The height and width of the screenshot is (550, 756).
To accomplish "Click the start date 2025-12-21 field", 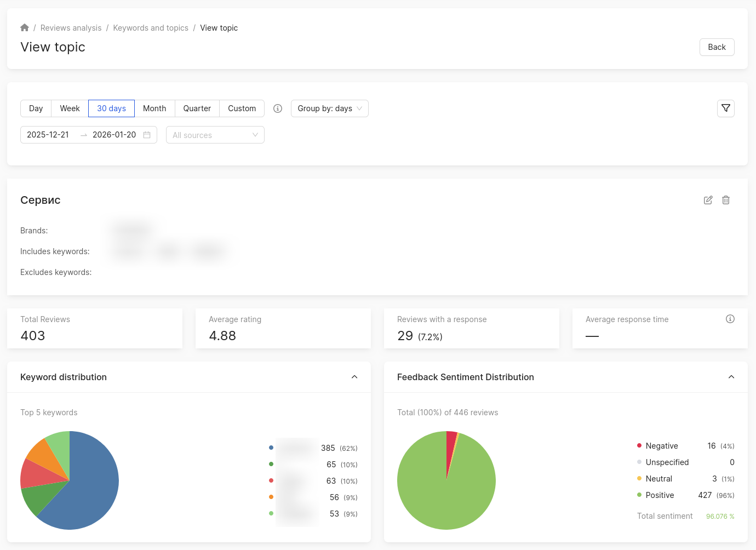I will [x=48, y=135].
